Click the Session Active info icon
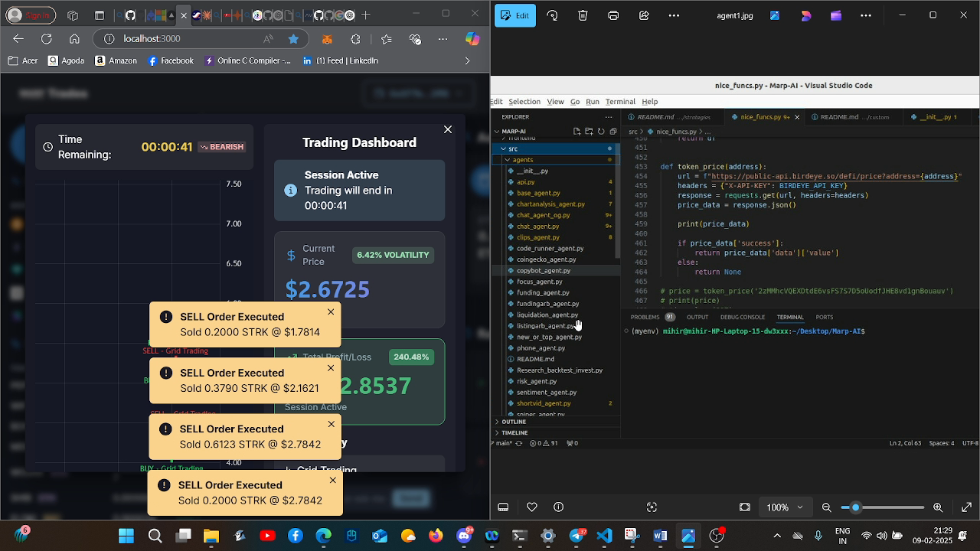980x551 pixels. [290, 191]
